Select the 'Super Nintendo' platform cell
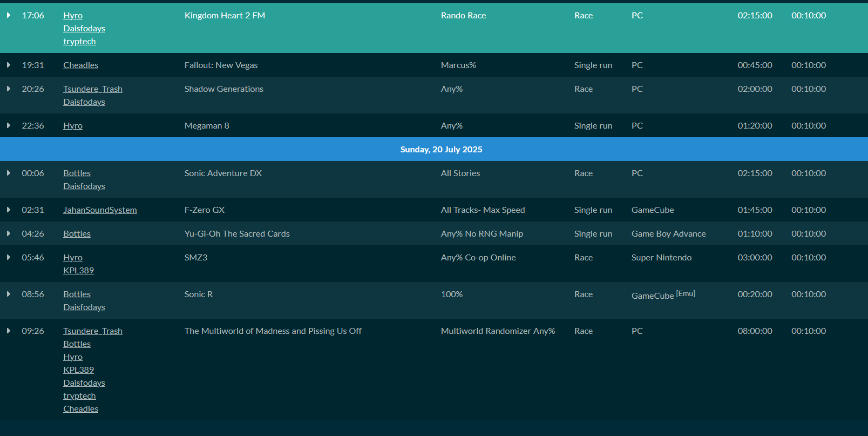The width and height of the screenshot is (868, 436). point(661,258)
